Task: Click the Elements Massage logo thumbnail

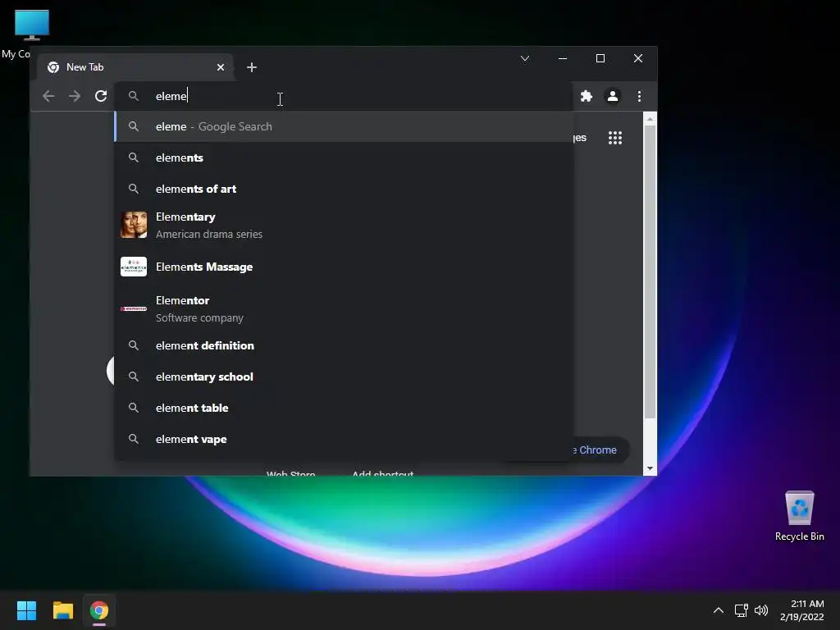Action: [x=134, y=267]
